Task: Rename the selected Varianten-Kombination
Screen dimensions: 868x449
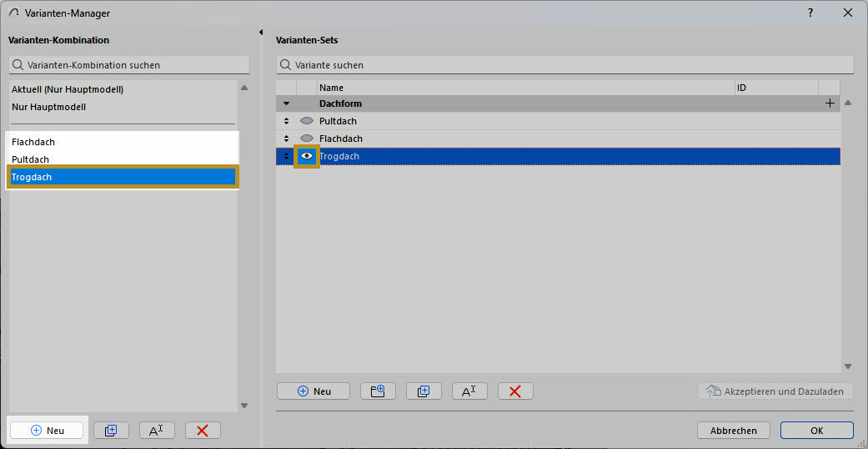Action: tap(157, 431)
